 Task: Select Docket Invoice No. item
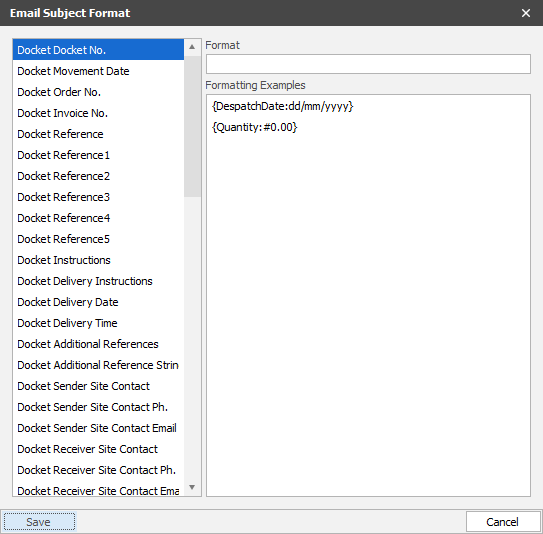click(98, 113)
